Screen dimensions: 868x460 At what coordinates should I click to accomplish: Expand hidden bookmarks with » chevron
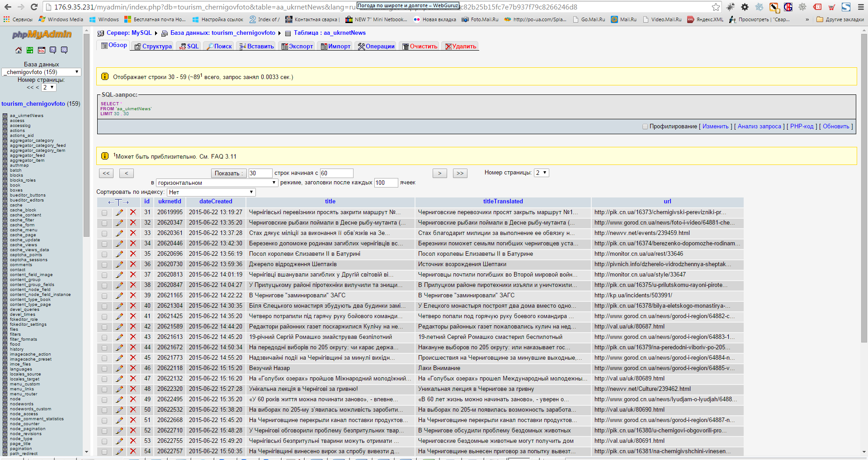(807, 19)
